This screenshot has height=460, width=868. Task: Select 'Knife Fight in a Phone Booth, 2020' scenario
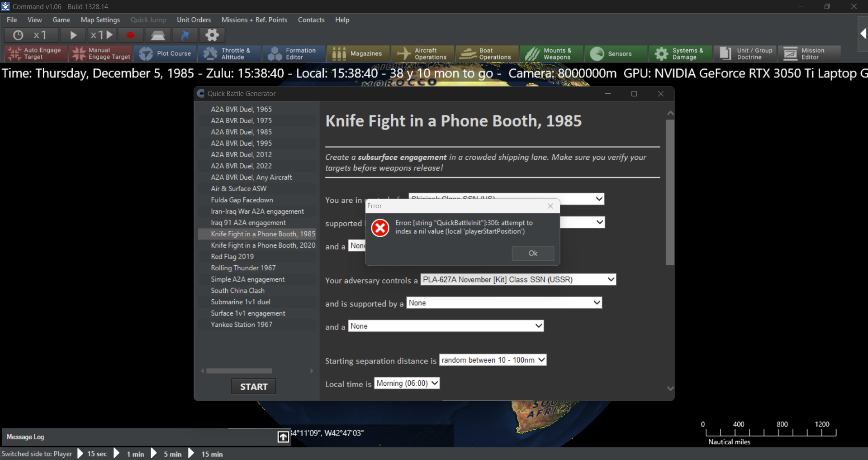pyautogui.click(x=263, y=245)
